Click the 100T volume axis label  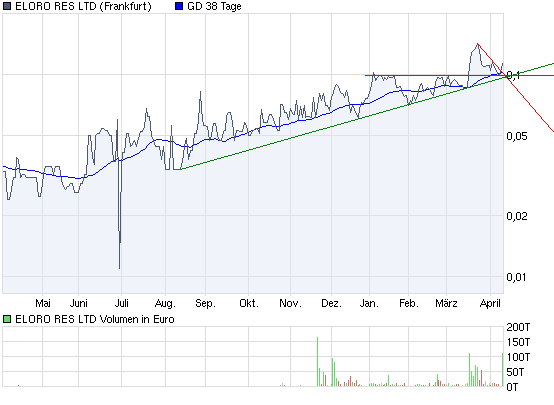point(518,357)
